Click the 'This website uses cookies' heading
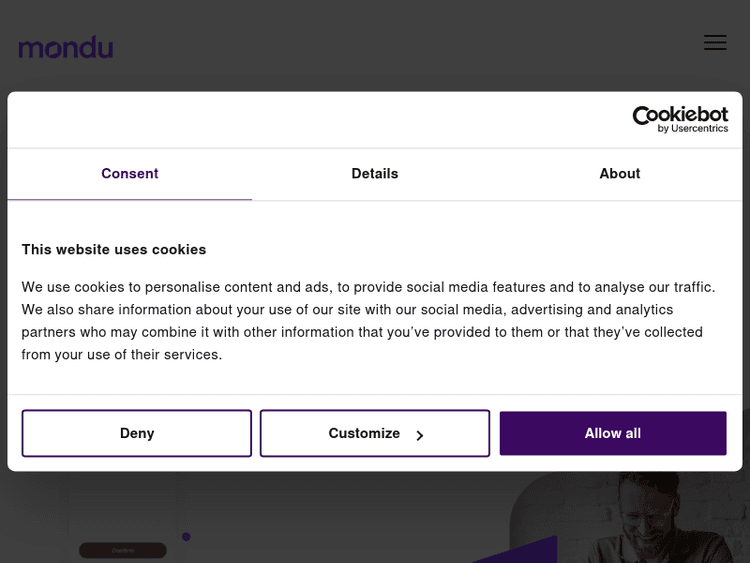The width and height of the screenshot is (750, 563). point(114,250)
